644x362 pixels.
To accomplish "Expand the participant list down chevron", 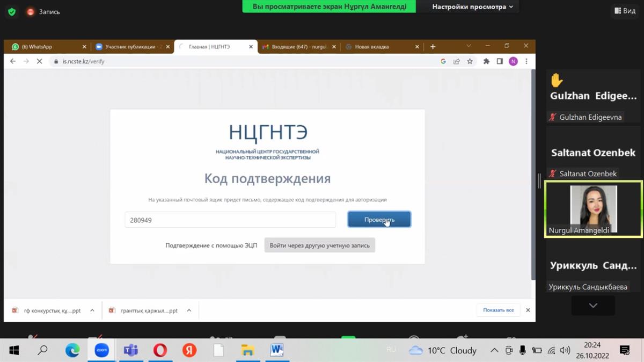I will pos(593,306).
